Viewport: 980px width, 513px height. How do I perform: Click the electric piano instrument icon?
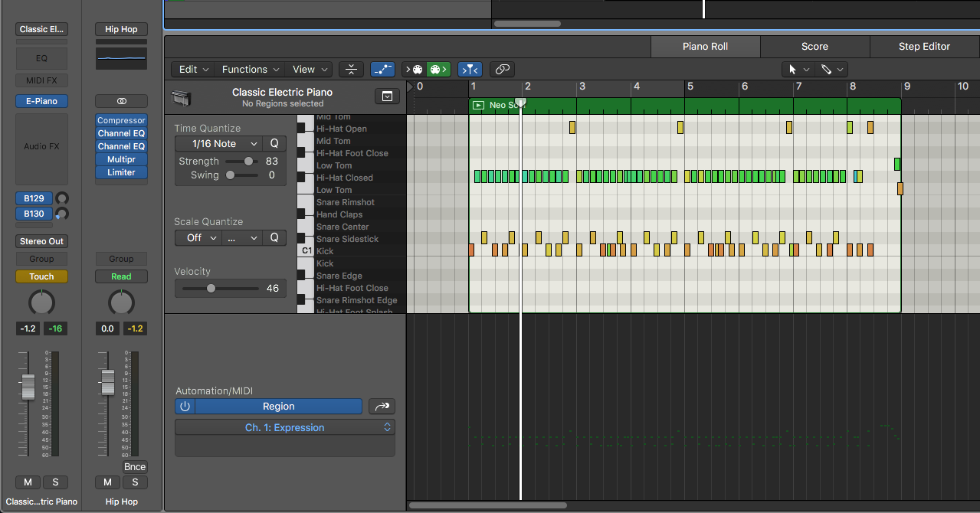tap(182, 97)
